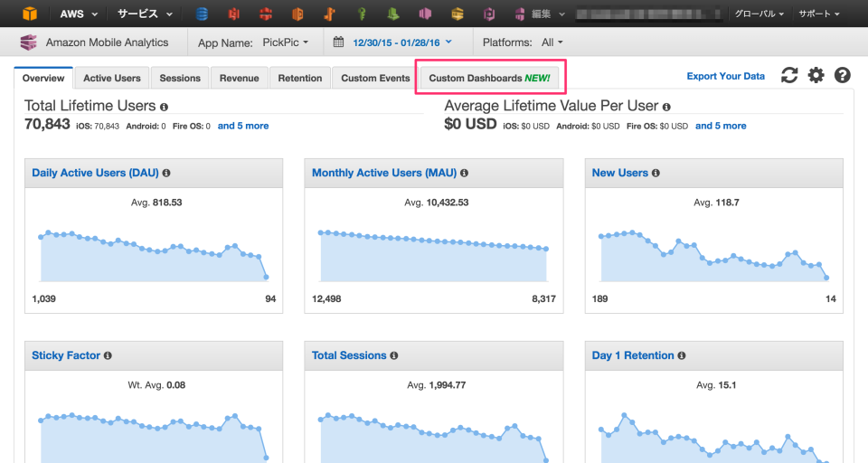Click the 12,498 starting value under MAU chart

[x=326, y=299]
